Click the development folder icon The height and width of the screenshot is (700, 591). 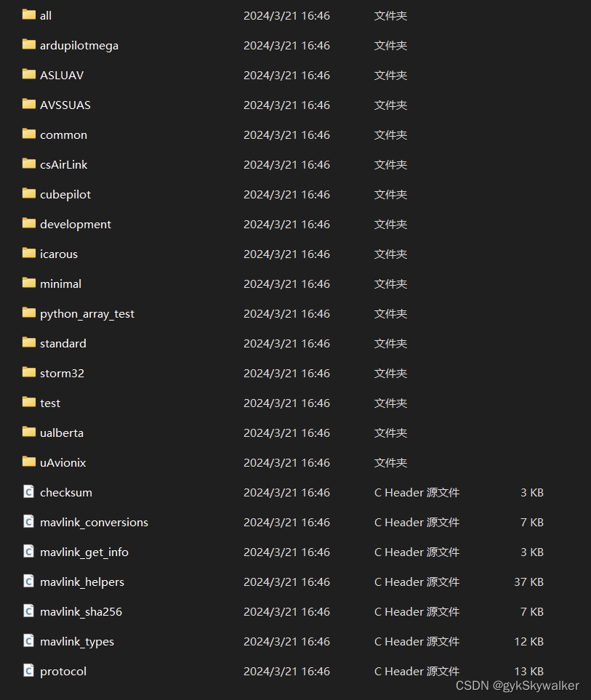pos(29,223)
